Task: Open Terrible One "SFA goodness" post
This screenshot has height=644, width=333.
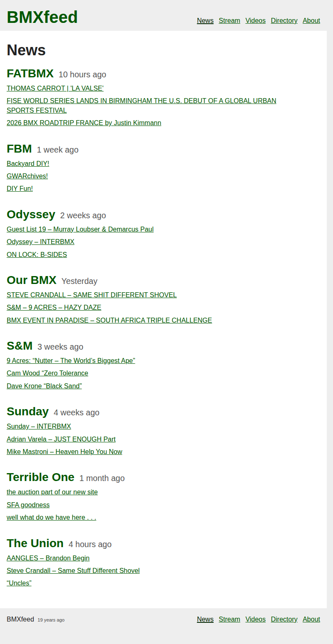Action: pos(28,505)
